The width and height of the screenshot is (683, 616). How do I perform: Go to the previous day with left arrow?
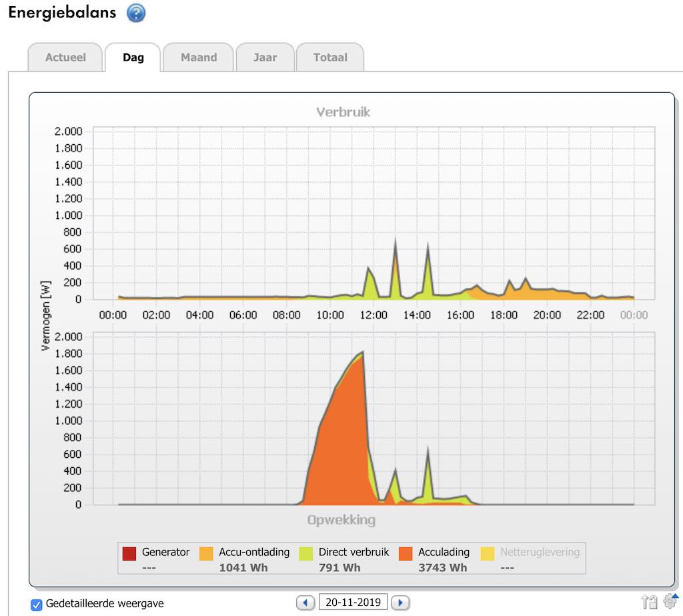[x=305, y=603]
